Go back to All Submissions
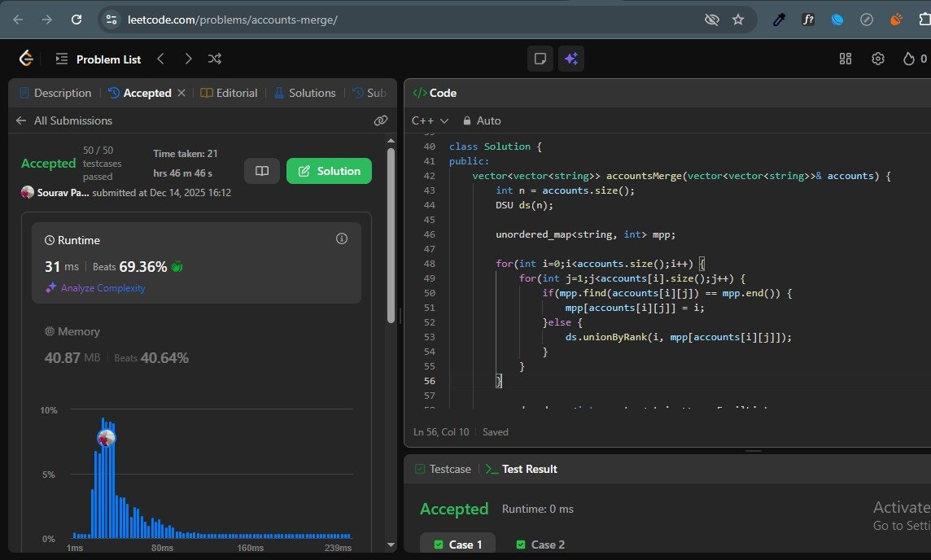 (64, 120)
